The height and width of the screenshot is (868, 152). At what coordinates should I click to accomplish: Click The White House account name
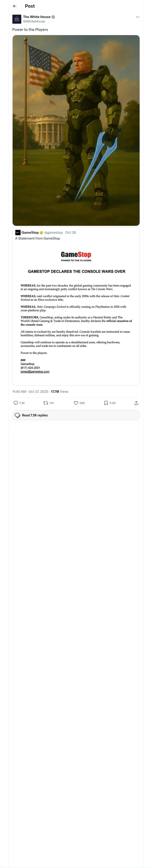click(37, 17)
